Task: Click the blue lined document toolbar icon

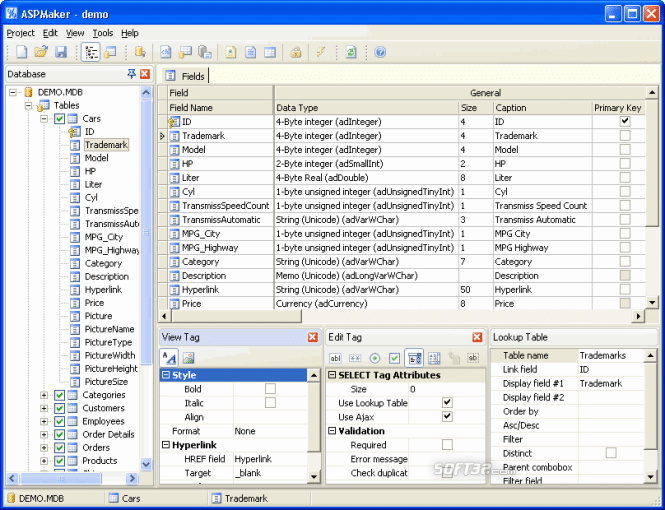Action: 251,52
